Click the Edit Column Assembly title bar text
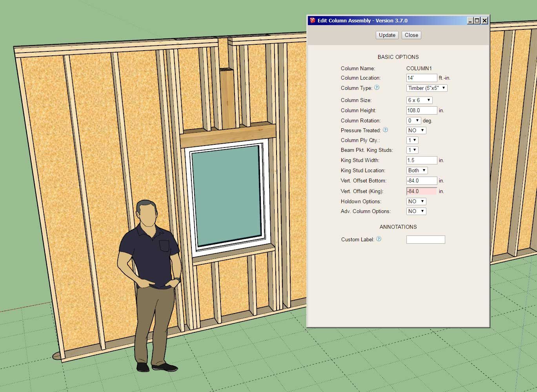The width and height of the screenshot is (537, 392). point(362,20)
